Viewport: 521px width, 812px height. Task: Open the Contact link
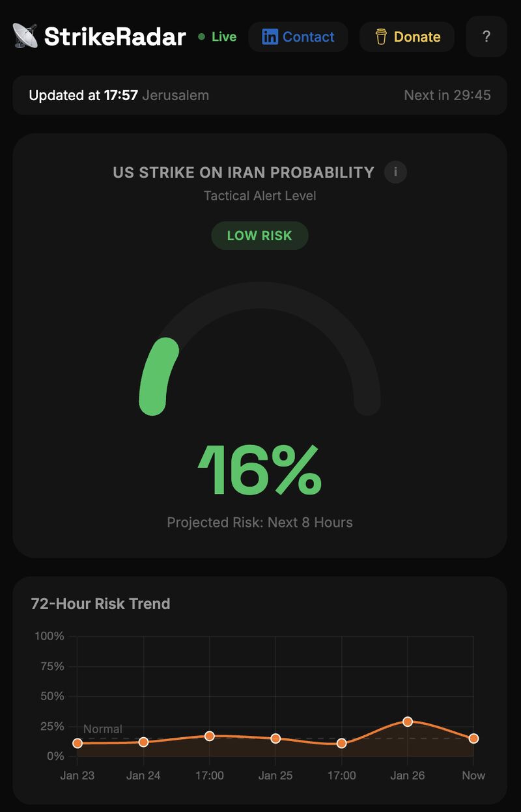click(x=308, y=36)
